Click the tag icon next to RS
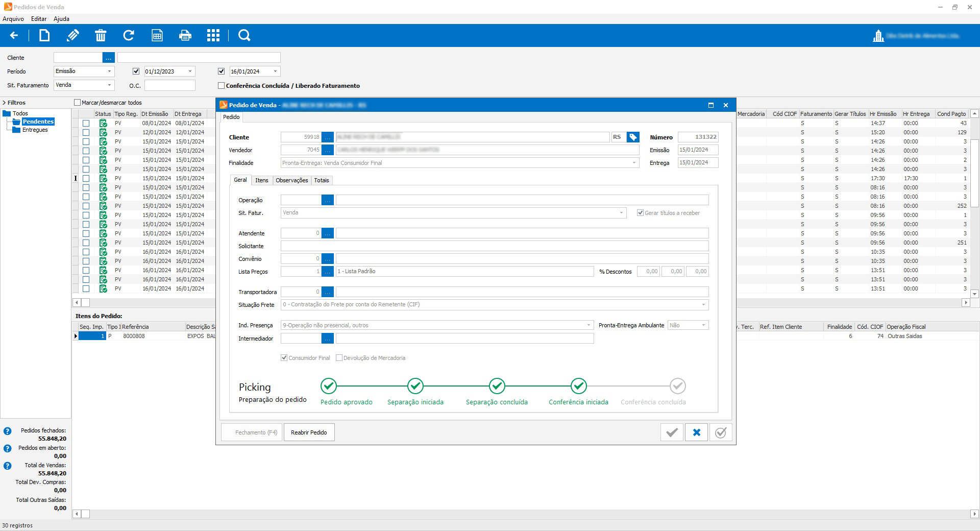The height and width of the screenshot is (531, 980). click(633, 137)
